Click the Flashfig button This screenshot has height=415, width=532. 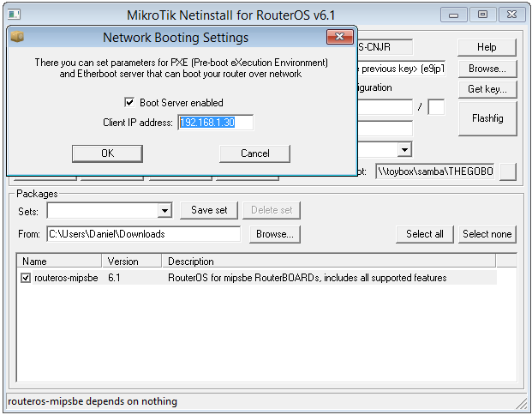click(x=487, y=118)
